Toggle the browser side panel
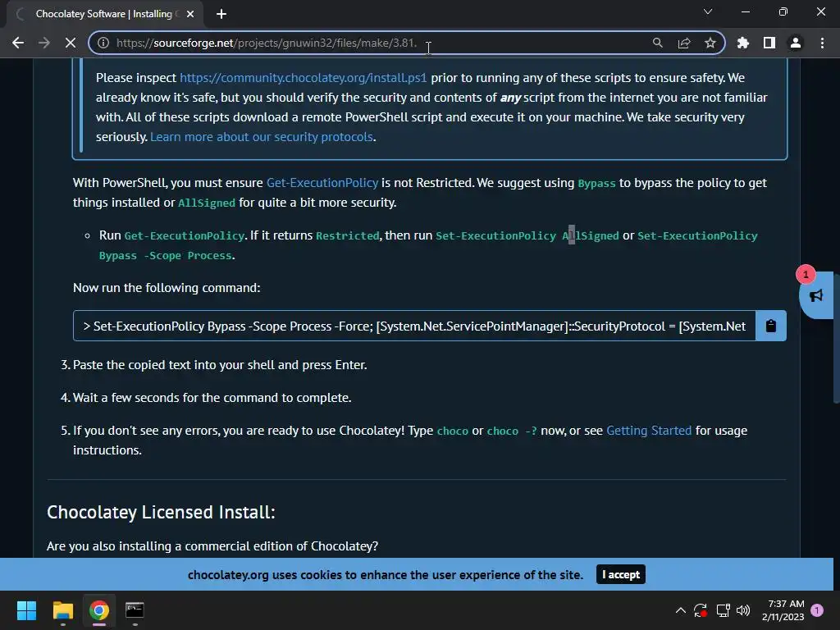This screenshot has height=630, width=840. coord(769,43)
